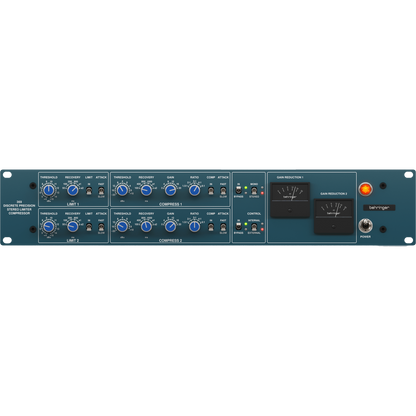Click the Compress 2 Ratio knob
The height and width of the screenshot is (416, 416).
coord(194,227)
